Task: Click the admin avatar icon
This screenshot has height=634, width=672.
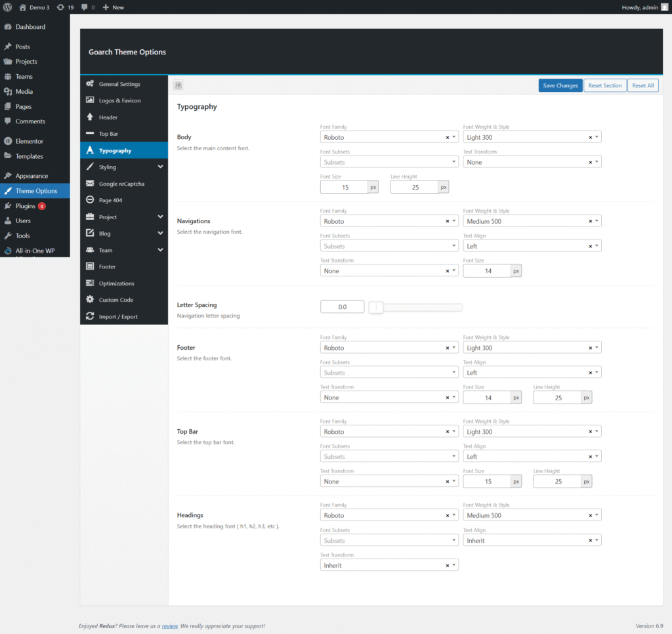Action: (664, 7)
